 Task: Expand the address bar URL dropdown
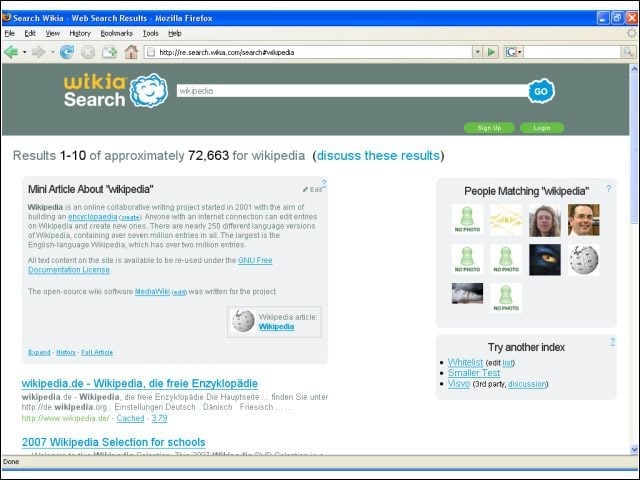pos(478,52)
